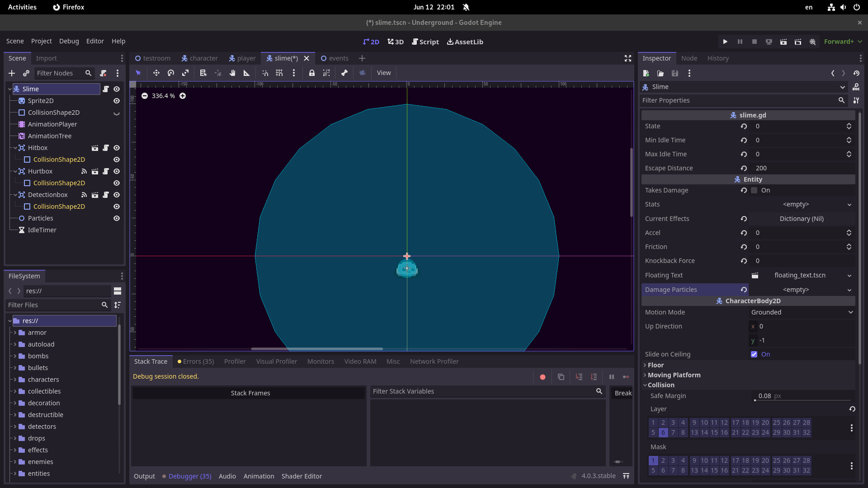This screenshot has width=868, height=488.
Task: Enable the Pan Mode hand tool
Action: point(232,73)
